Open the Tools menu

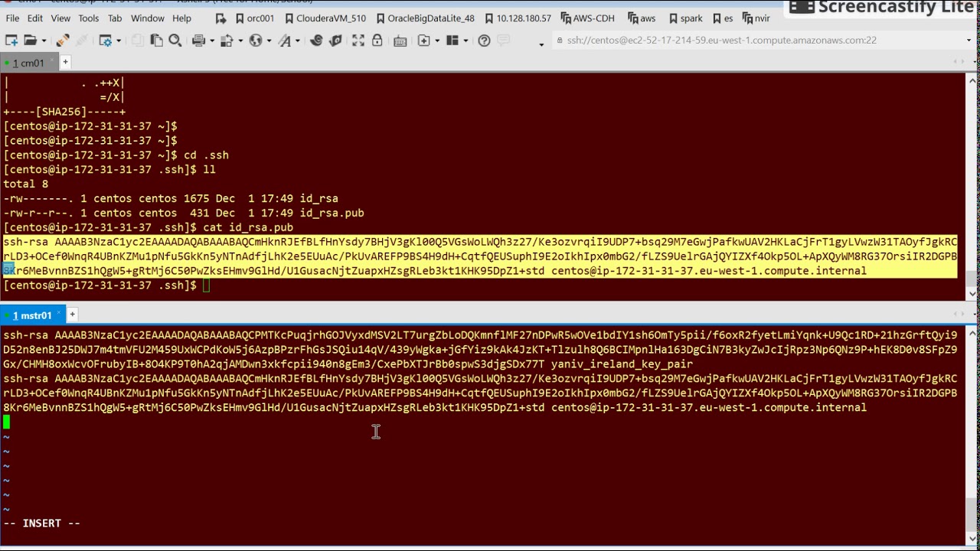click(88, 18)
